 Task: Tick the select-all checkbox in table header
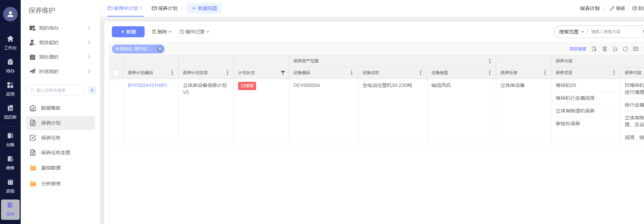tap(116, 73)
